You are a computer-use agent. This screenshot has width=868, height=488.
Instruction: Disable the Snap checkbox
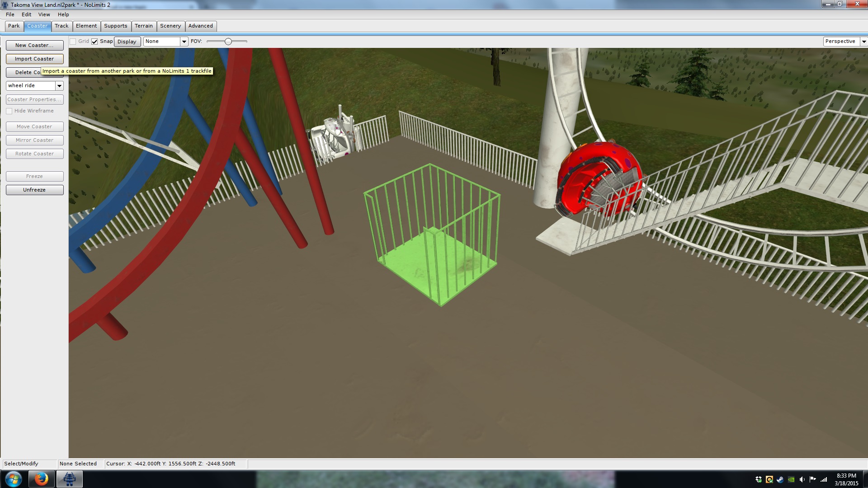pyautogui.click(x=94, y=42)
